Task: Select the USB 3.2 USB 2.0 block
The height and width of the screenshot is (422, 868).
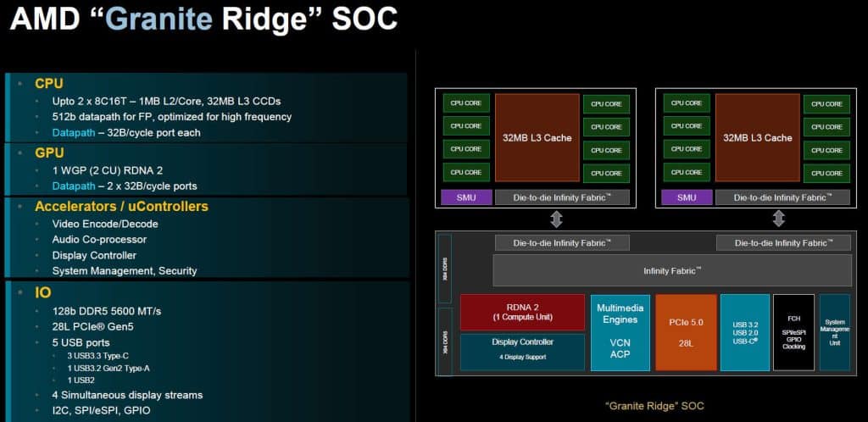Action: (745, 332)
